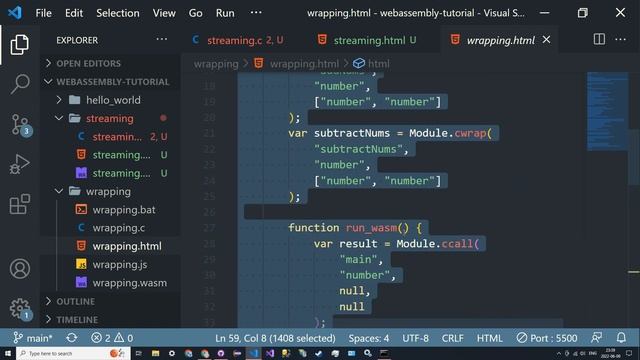Open the Search view icon

coord(19,84)
